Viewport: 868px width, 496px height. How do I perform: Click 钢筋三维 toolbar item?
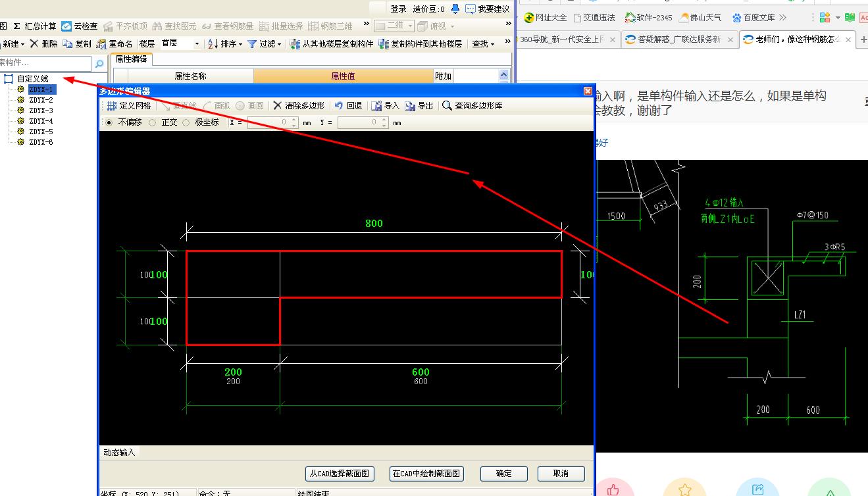coord(331,26)
